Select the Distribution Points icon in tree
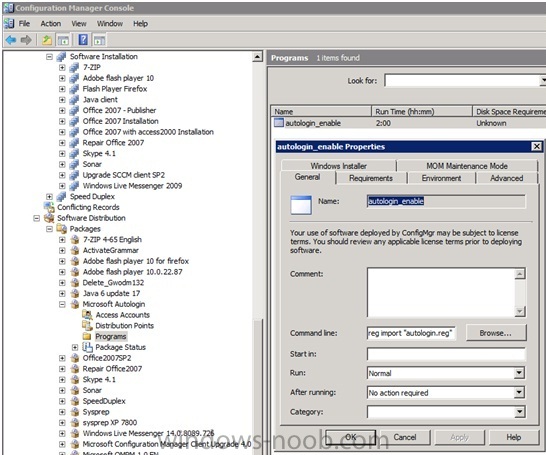 (x=87, y=325)
